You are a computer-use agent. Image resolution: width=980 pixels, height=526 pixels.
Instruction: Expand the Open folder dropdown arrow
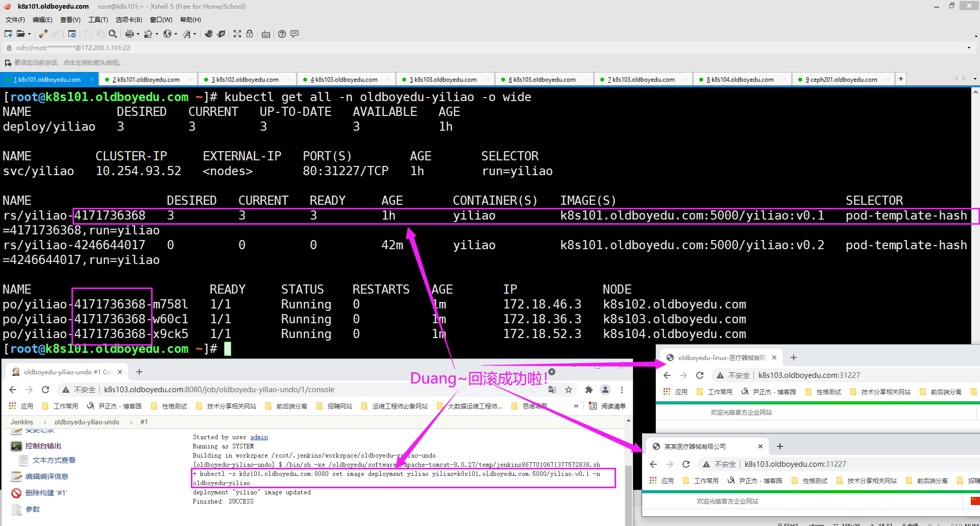click(29, 34)
